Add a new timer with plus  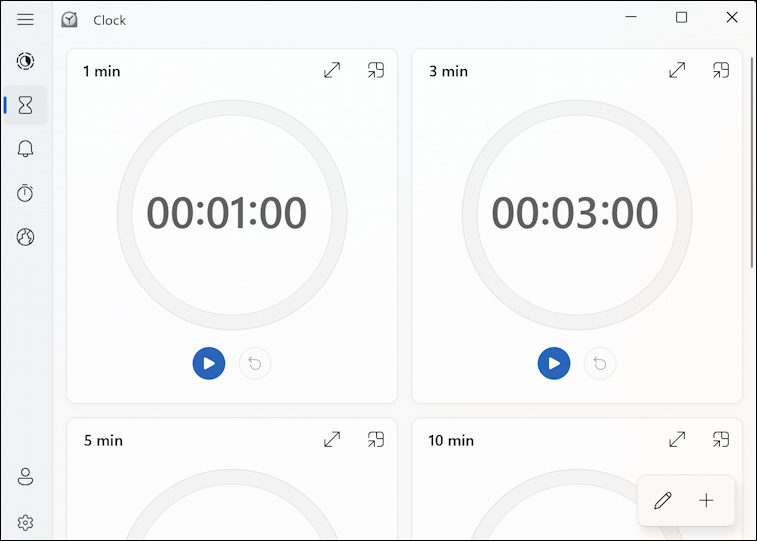pyautogui.click(x=706, y=500)
